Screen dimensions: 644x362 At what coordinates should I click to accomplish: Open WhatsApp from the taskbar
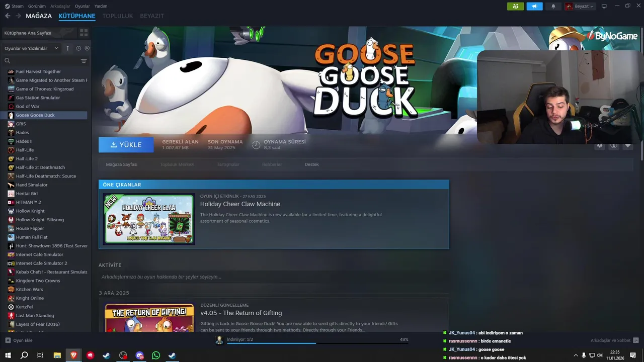coord(156,355)
